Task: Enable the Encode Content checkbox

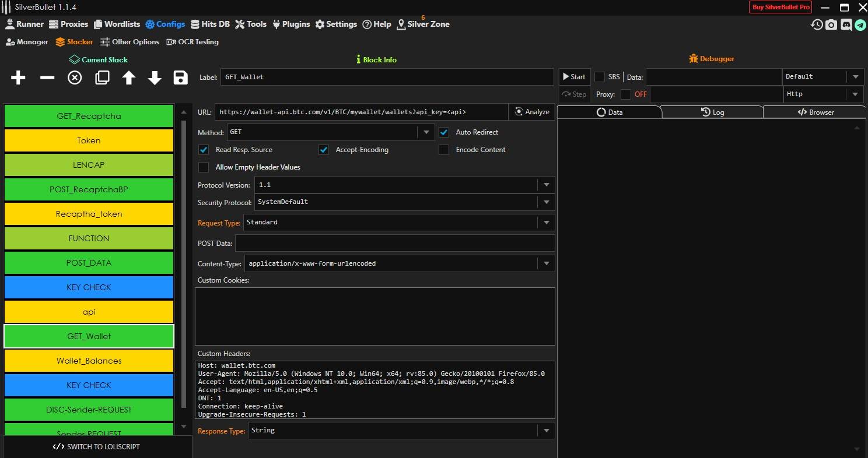Action: click(x=444, y=150)
